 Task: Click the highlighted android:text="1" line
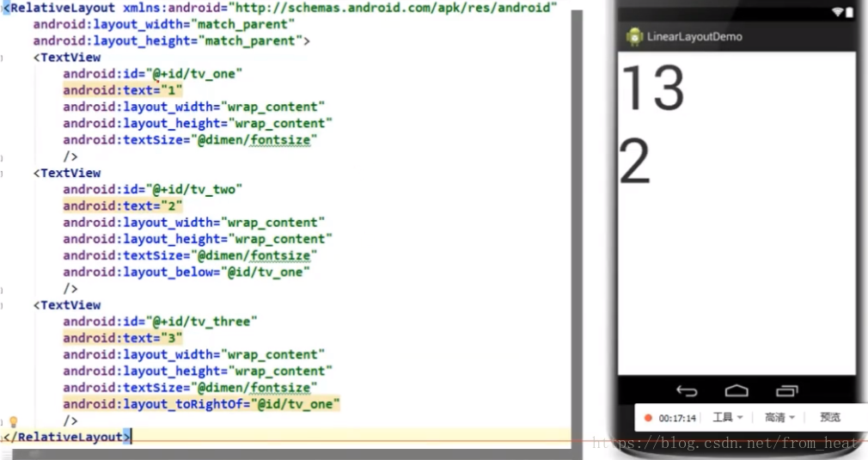click(123, 90)
